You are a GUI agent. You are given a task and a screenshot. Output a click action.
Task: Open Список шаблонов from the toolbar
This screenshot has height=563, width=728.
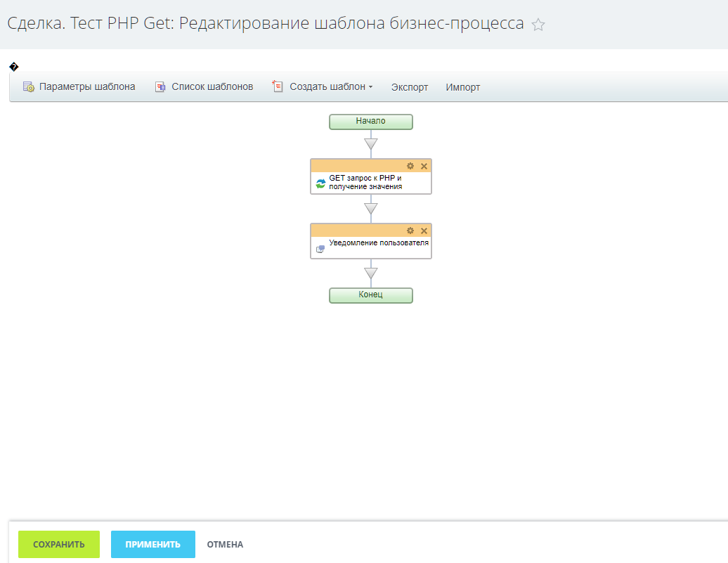[x=204, y=87]
